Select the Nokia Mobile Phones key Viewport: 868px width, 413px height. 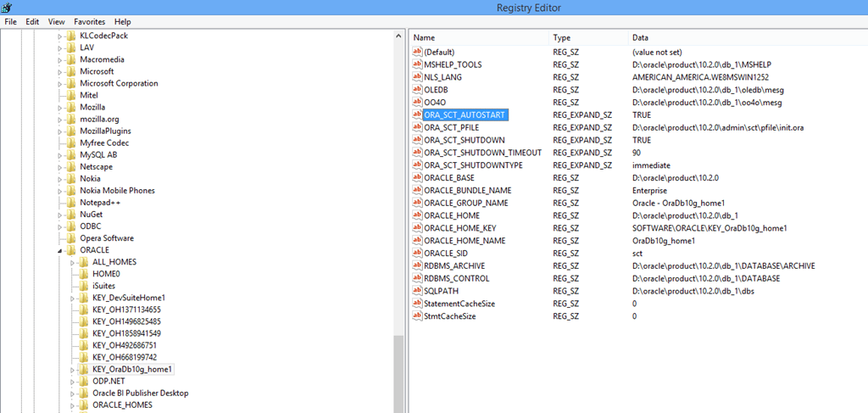117,191
